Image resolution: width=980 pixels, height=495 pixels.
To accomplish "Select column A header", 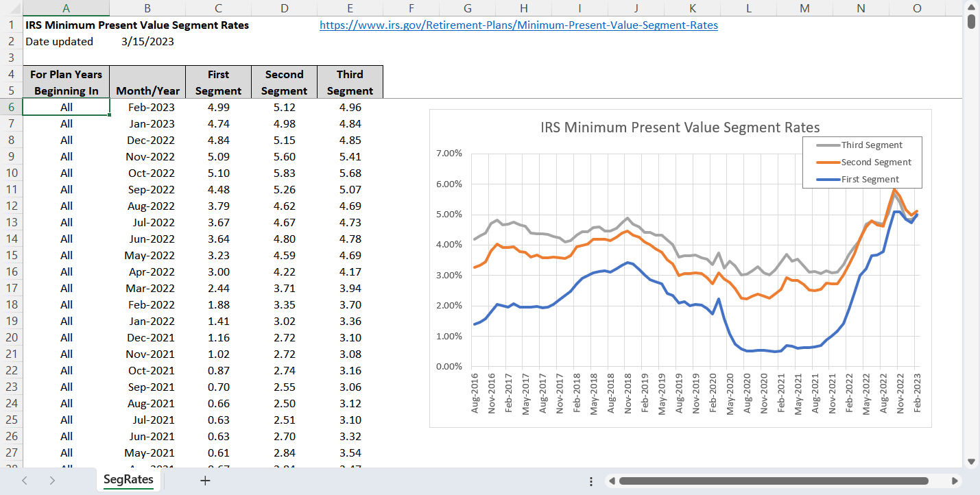I will pyautogui.click(x=66, y=8).
